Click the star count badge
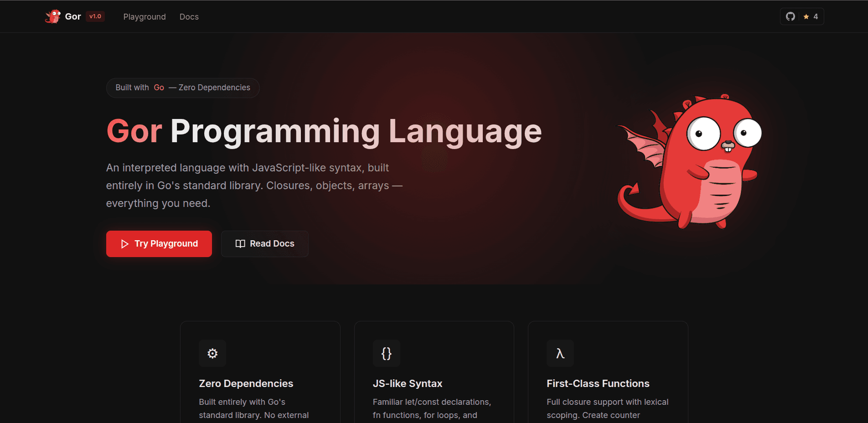 [x=811, y=16]
